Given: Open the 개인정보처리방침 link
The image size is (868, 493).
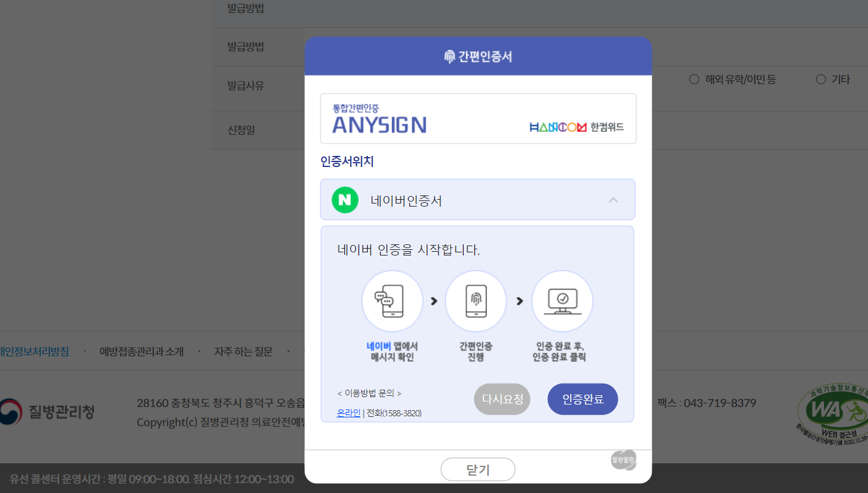Looking at the screenshot, I should pyautogui.click(x=34, y=351).
